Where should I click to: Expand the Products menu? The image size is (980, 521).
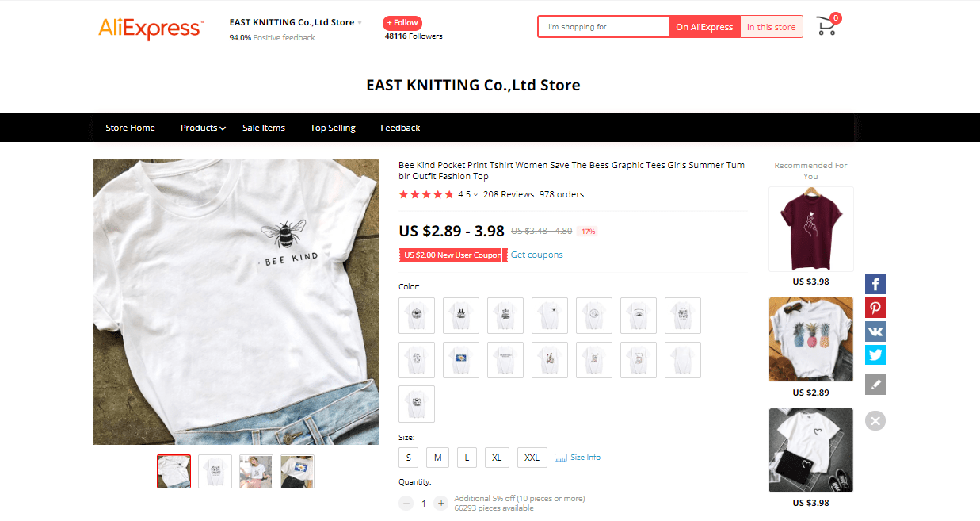coord(202,128)
